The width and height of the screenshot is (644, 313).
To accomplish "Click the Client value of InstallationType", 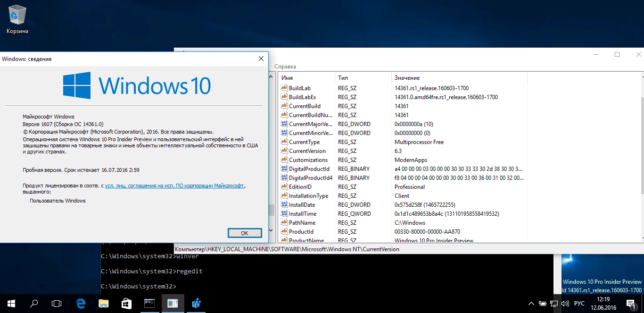I will click(x=402, y=196).
